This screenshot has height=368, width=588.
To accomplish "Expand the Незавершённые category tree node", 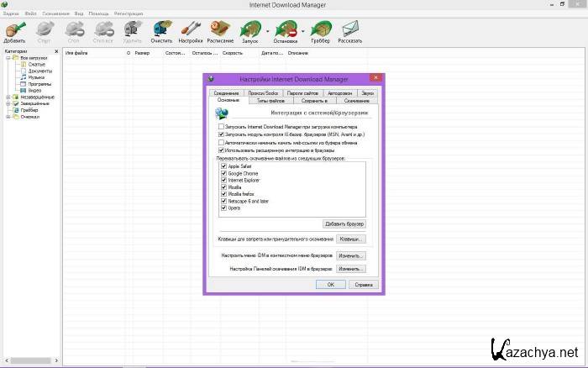I will (x=8, y=97).
